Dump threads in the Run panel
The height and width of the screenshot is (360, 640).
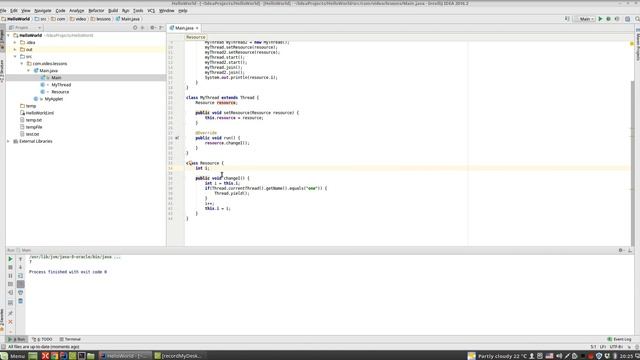10,284
